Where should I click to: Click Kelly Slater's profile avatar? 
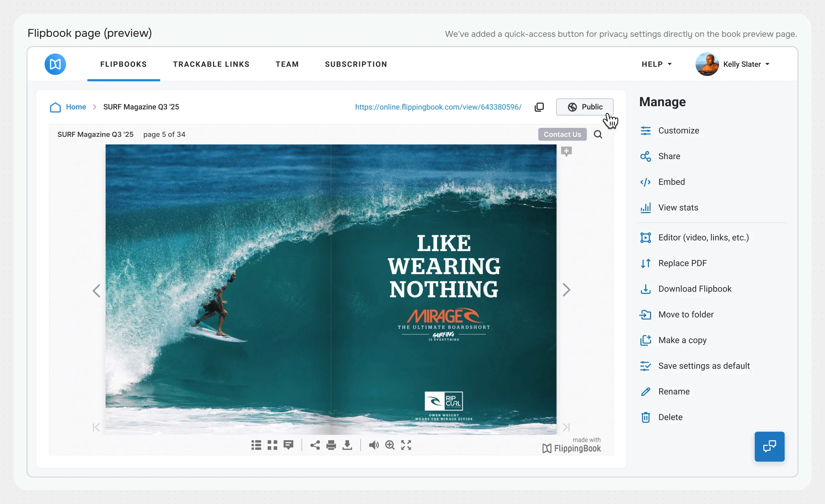pos(707,64)
